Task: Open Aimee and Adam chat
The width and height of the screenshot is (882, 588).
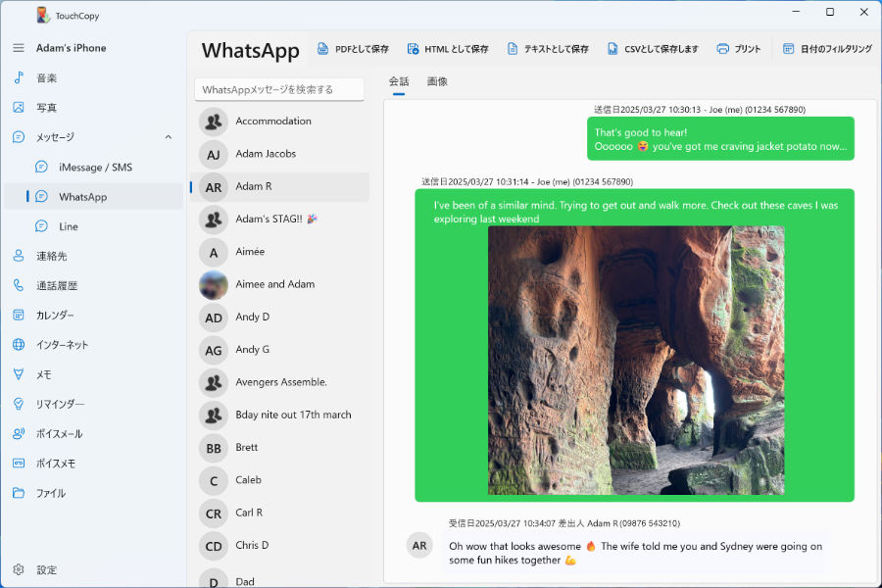Action: [x=280, y=284]
